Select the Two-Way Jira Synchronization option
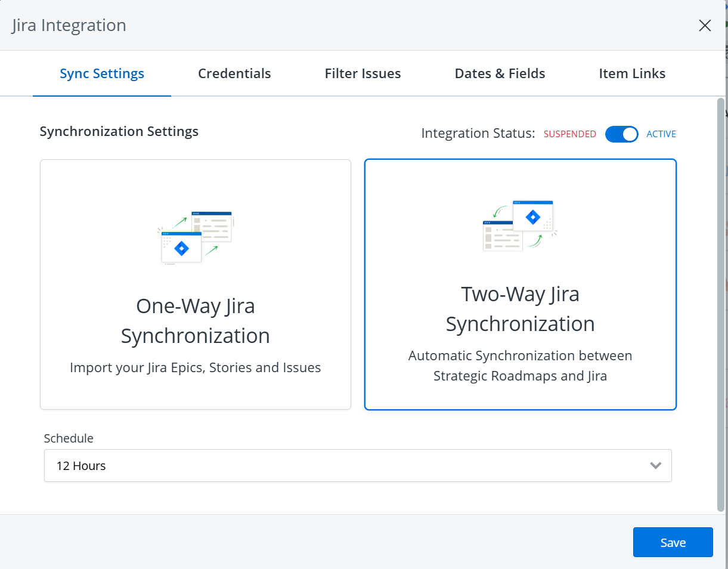This screenshot has height=569, width=728. pyautogui.click(x=520, y=283)
